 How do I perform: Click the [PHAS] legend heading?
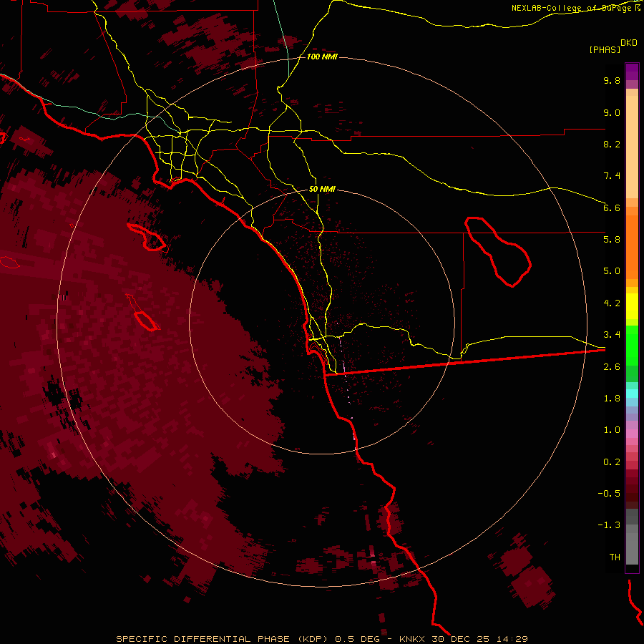point(605,49)
